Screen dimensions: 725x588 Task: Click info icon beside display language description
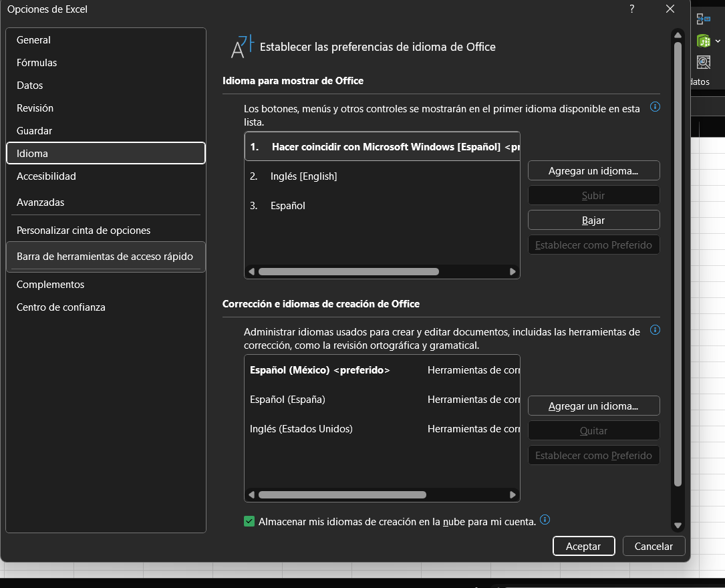[655, 107]
